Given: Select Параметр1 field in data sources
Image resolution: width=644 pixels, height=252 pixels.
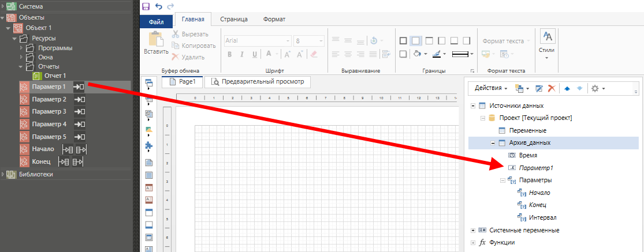Looking at the screenshot, I should pyautogui.click(x=536, y=168).
